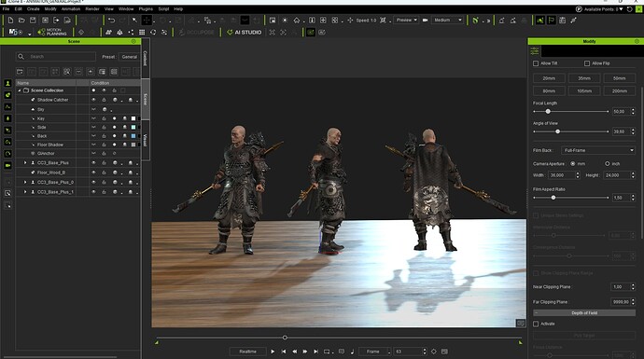Select the actor filter icon in left sidebar
Image resolution: width=644 pixels, height=359 pixels.
pyautogui.click(x=7, y=83)
